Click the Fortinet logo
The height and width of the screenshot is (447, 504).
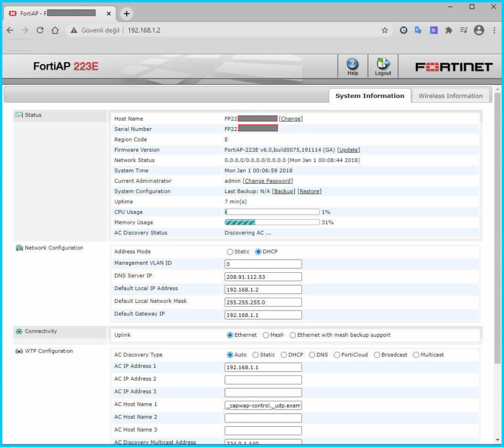[x=454, y=67]
